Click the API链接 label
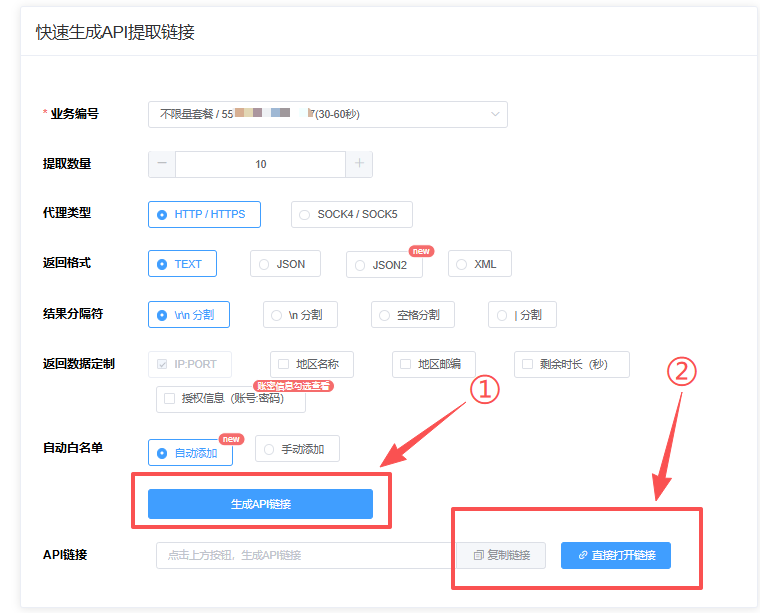Screen dimensions: 760x613 pyautogui.click(x=65, y=555)
